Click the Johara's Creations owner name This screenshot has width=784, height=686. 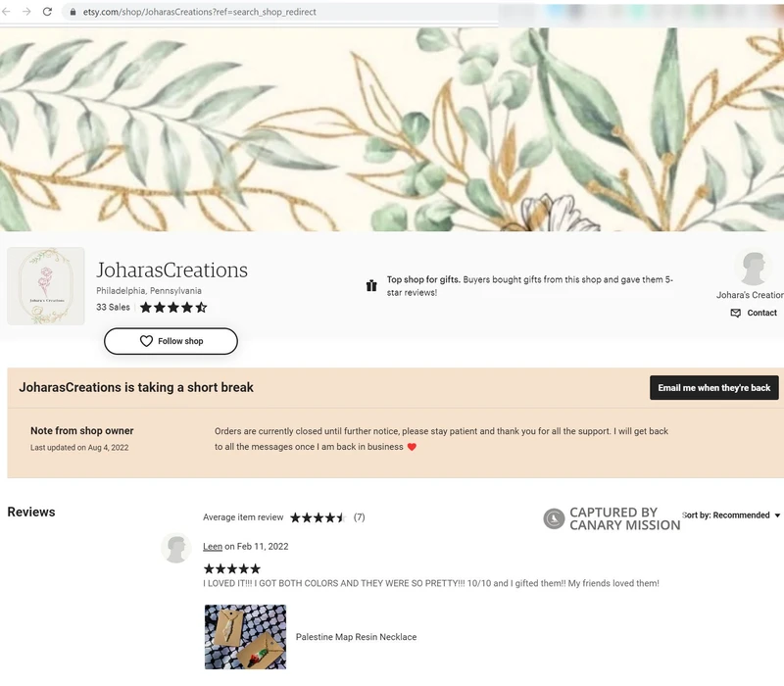click(750, 295)
